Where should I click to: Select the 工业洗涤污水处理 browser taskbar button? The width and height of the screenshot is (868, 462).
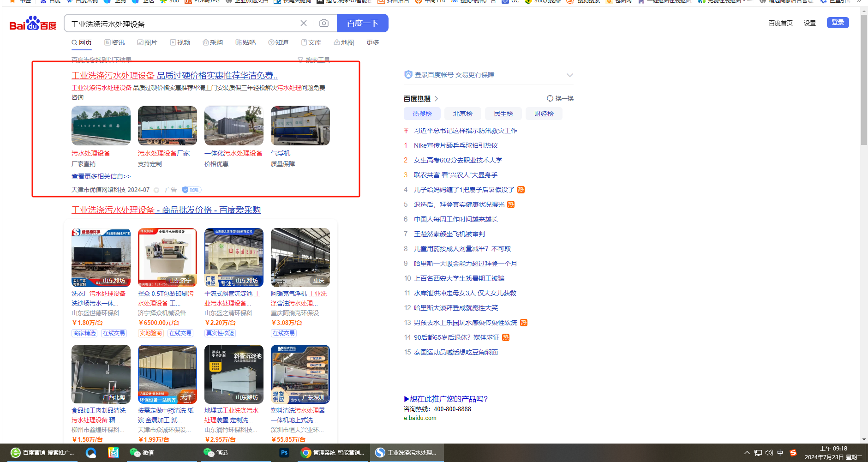pyautogui.click(x=406, y=453)
